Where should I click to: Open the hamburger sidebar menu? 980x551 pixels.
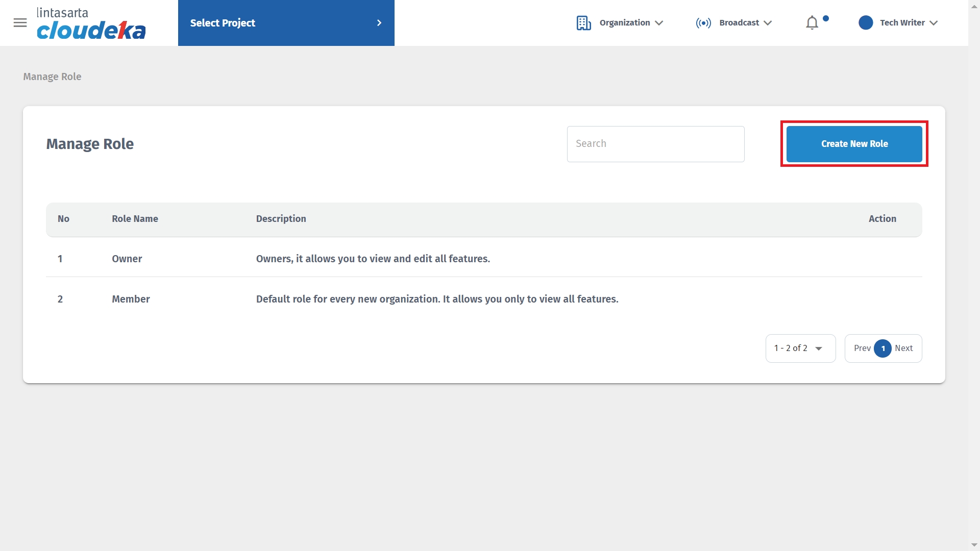click(20, 23)
